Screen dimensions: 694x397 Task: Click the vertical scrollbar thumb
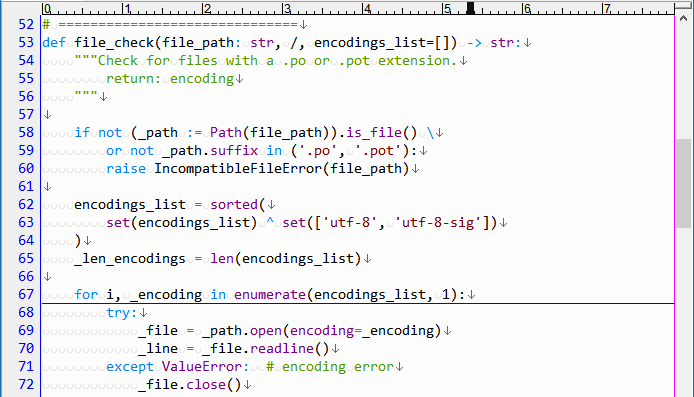684,184
